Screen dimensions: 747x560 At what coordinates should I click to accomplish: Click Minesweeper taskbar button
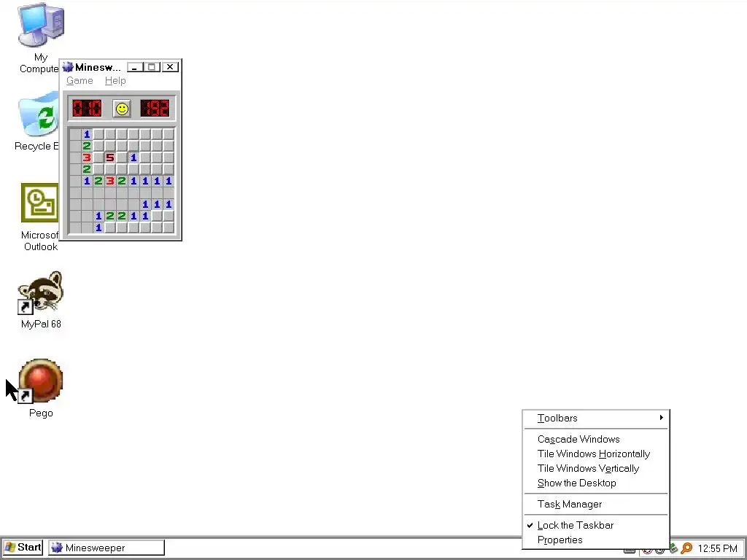point(107,548)
